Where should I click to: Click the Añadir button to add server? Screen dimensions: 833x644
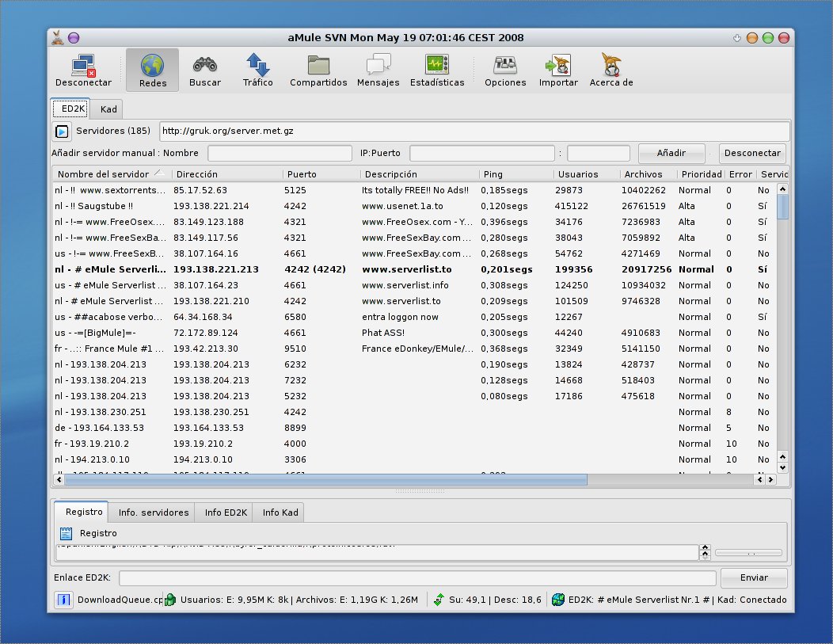point(671,153)
